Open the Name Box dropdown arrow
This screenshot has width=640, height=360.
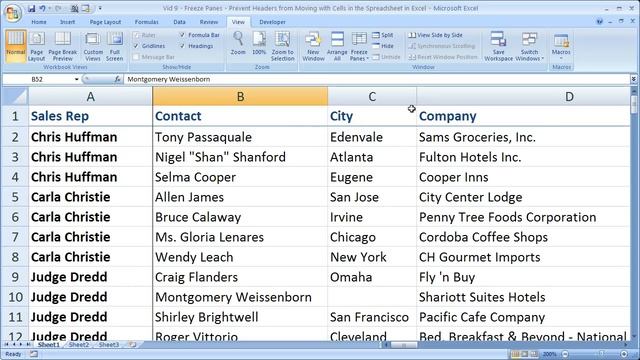(x=76, y=79)
